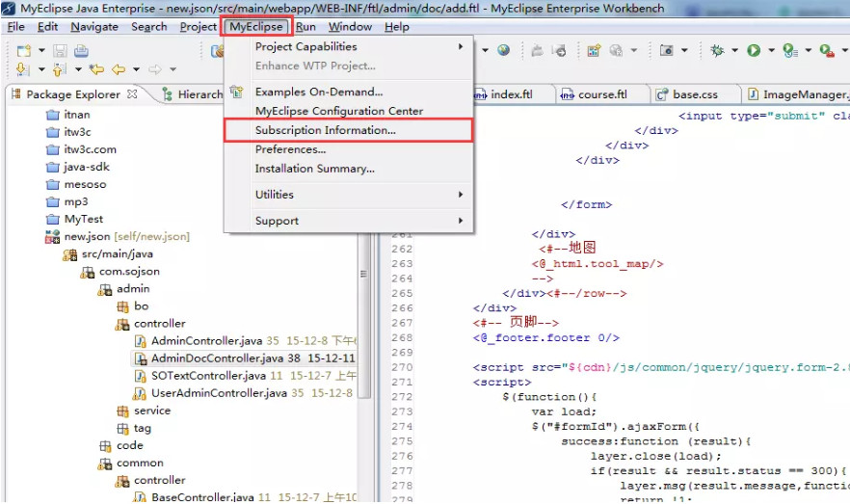Select the new.json project node

click(118, 236)
